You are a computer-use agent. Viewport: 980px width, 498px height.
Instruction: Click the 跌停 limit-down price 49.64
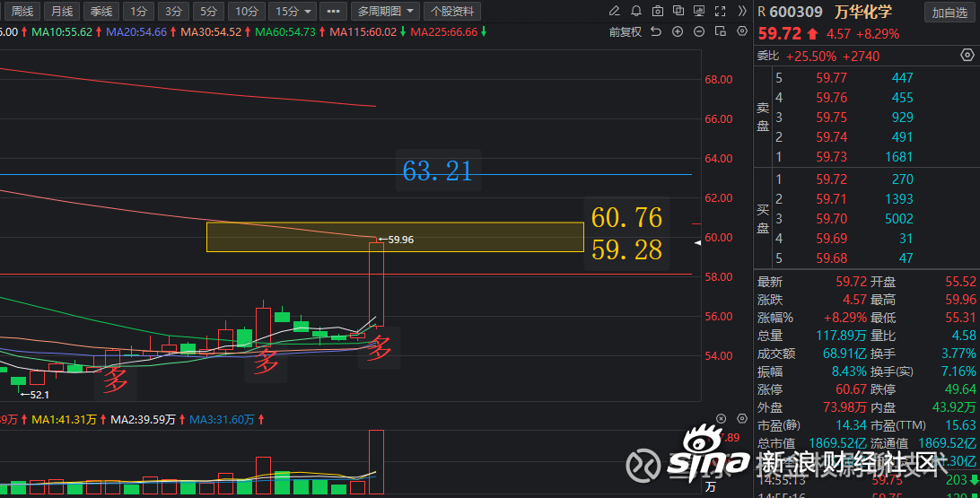960,389
